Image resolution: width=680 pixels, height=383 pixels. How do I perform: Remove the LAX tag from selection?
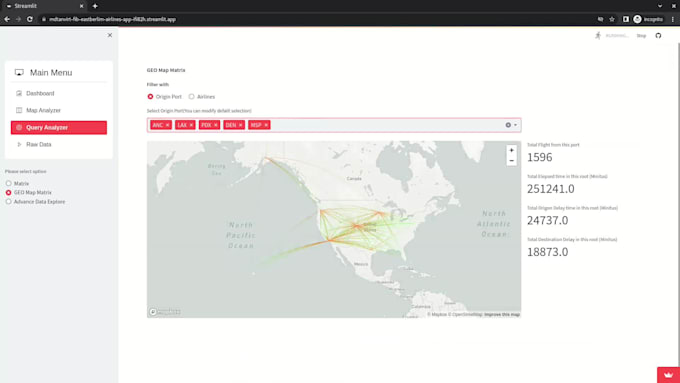(192, 125)
